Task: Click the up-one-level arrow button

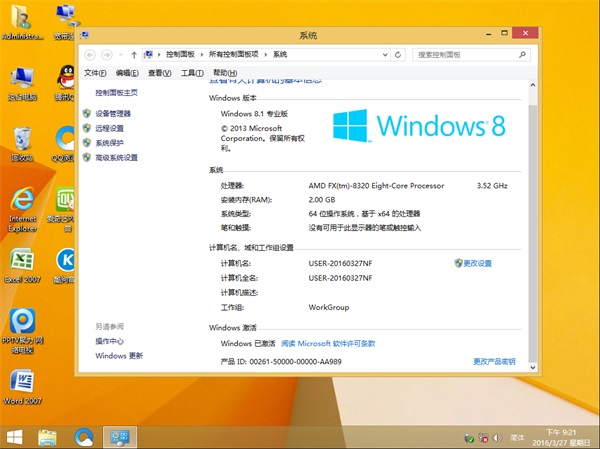Action: click(134, 54)
